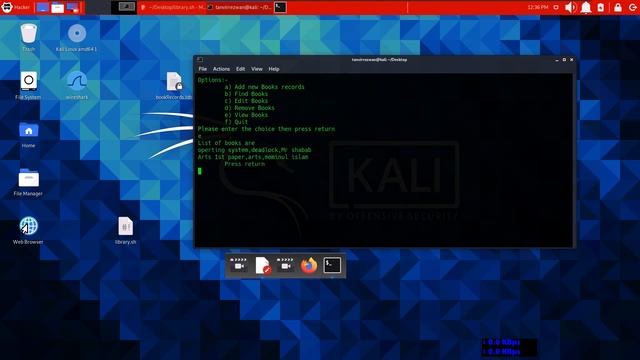Lock the screen with the padlock icon
The width and height of the screenshot is (640, 360).
pos(618,7)
